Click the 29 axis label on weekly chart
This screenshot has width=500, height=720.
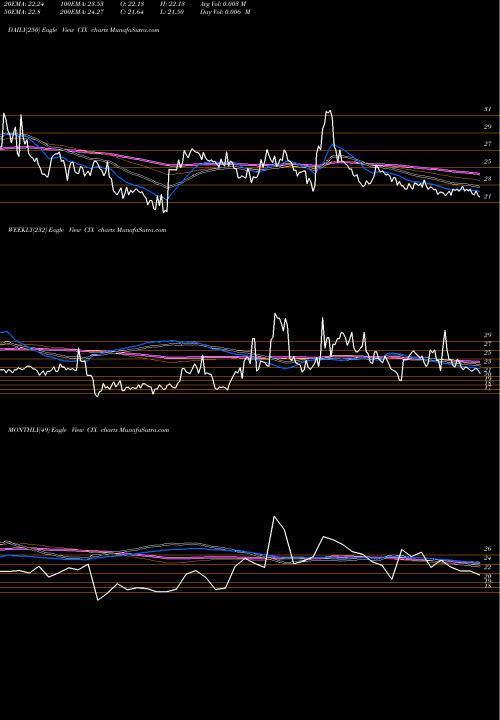pos(488,335)
